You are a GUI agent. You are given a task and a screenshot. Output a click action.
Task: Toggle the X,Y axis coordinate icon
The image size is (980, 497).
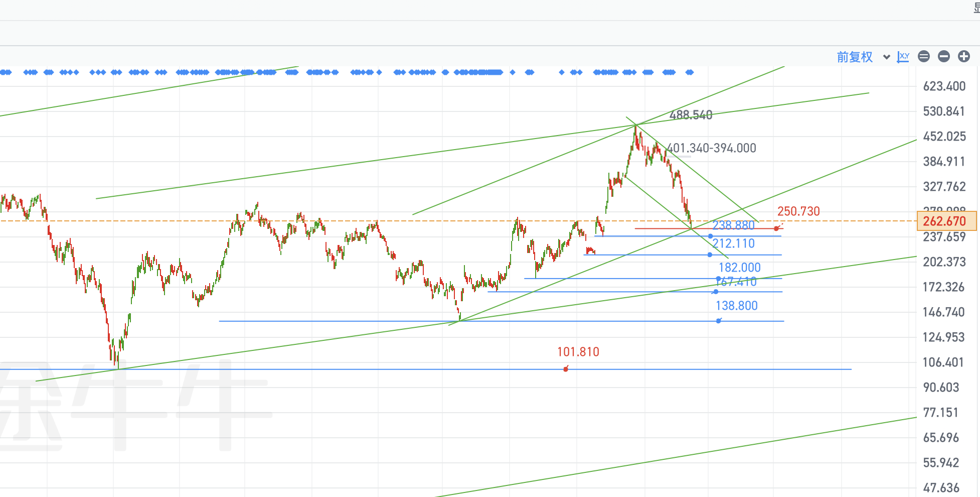click(903, 57)
